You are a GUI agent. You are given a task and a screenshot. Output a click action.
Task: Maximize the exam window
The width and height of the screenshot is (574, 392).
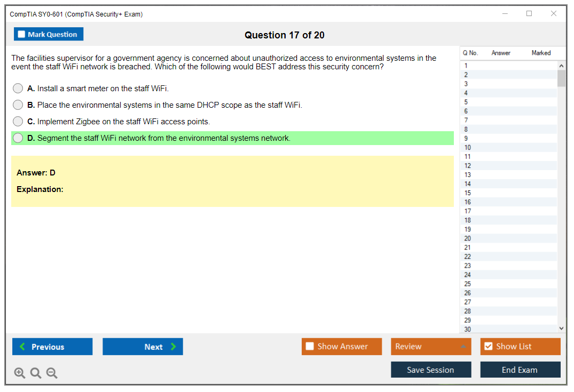click(529, 14)
